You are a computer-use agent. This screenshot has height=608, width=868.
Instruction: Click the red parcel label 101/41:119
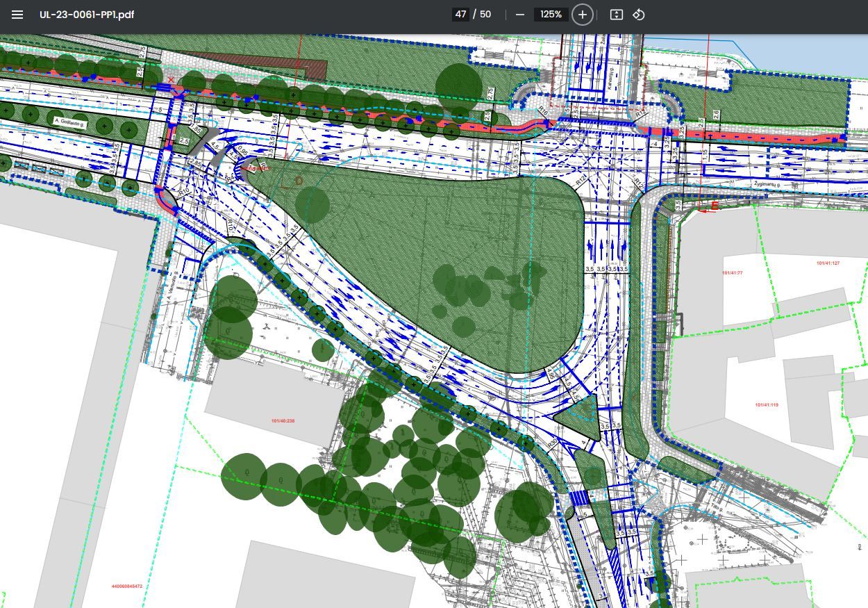coord(767,404)
